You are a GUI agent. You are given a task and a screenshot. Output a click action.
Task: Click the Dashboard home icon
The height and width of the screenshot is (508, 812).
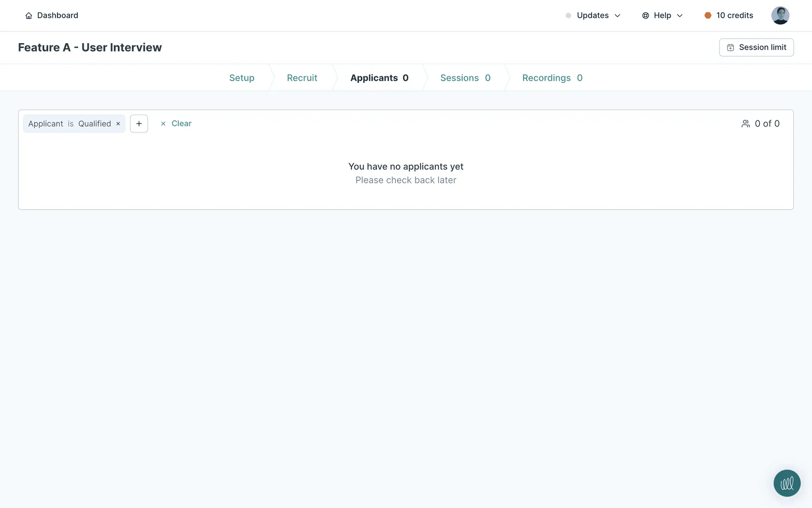(29, 16)
